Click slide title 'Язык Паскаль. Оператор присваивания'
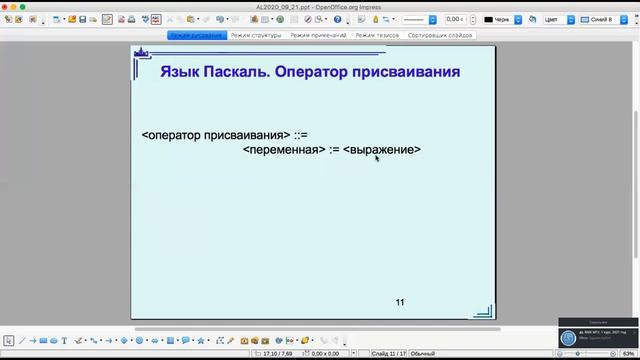The height and width of the screenshot is (360, 640). [x=310, y=72]
